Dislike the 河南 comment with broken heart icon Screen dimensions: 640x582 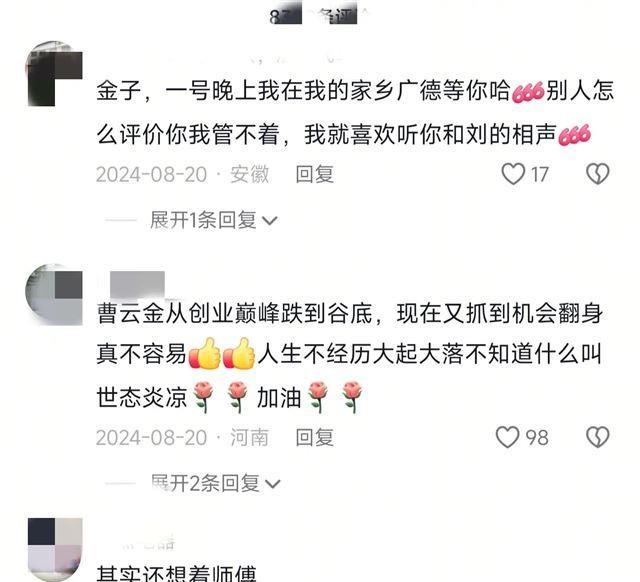point(598,437)
